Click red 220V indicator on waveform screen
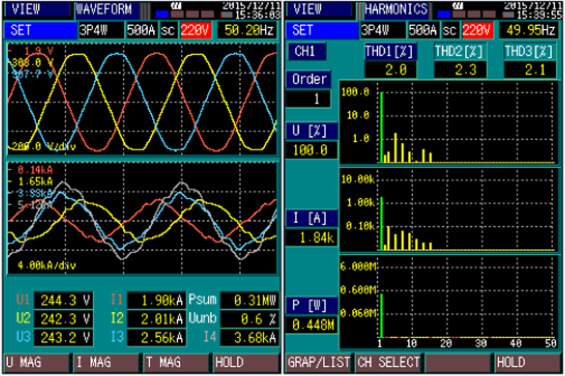The height and width of the screenshot is (376, 565). 196,30
